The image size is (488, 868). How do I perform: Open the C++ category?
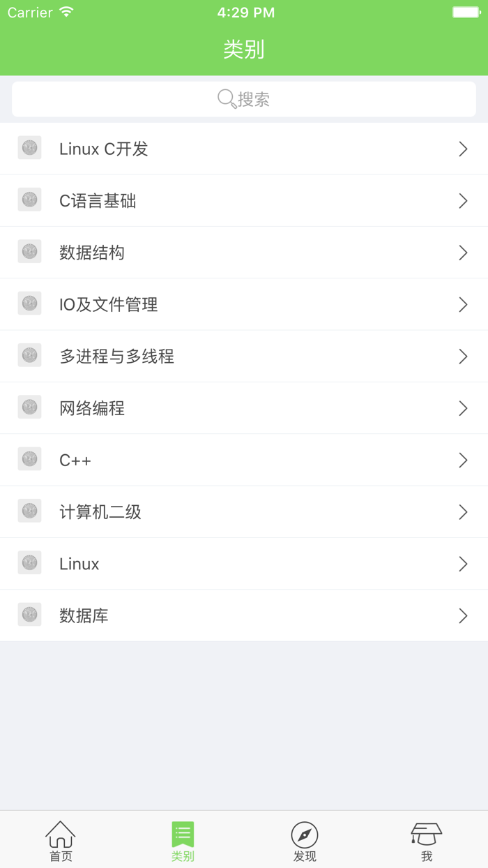[244, 459]
